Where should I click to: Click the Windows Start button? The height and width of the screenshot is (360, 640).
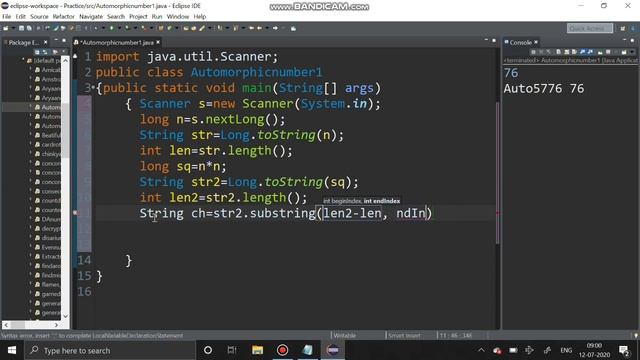pyautogui.click(x=12, y=350)
